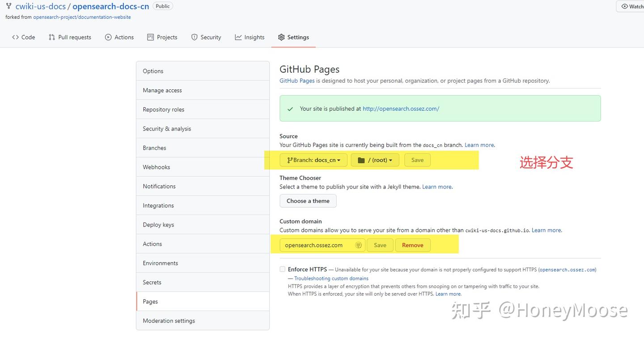The height and width of the screenshot is (339, 644).
Task: Click the Troubleshooting custom domains link
Action: (331, 278)
